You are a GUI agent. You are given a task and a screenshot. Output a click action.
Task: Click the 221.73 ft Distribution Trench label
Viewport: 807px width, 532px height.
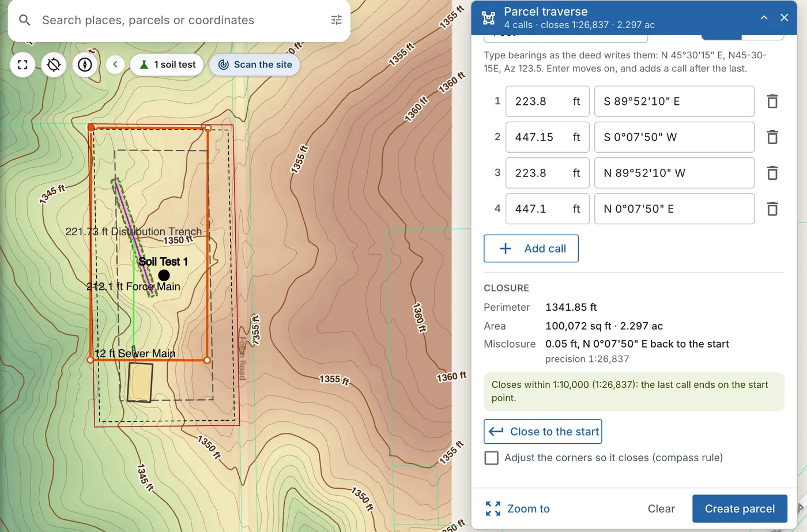134,231
